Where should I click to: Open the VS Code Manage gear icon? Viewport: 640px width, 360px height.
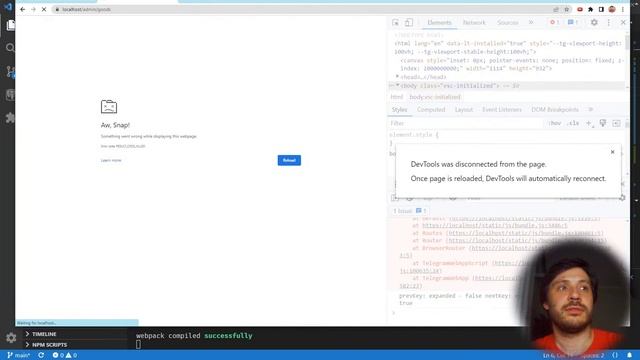pyautogui.click(x=11, y=338)
